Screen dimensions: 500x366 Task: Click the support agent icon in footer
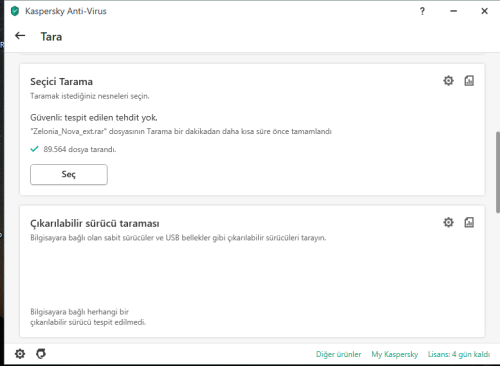click(41, 354)
